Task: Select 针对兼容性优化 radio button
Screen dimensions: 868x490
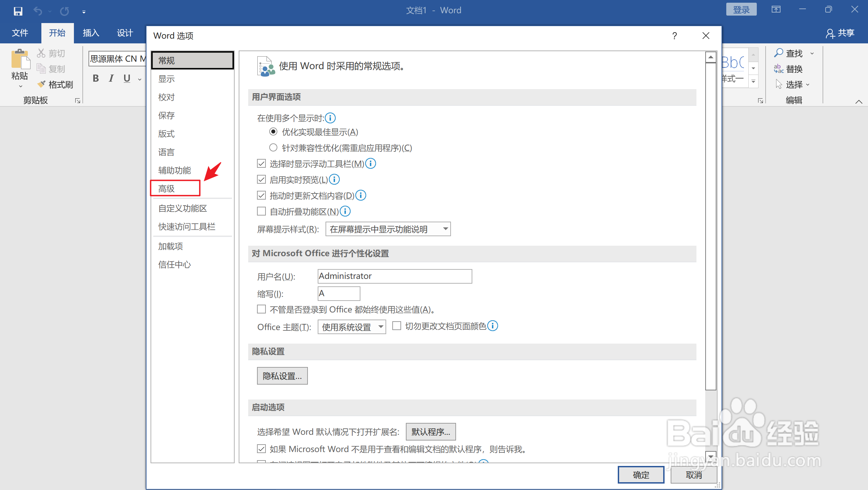Action: coord(273,147)
